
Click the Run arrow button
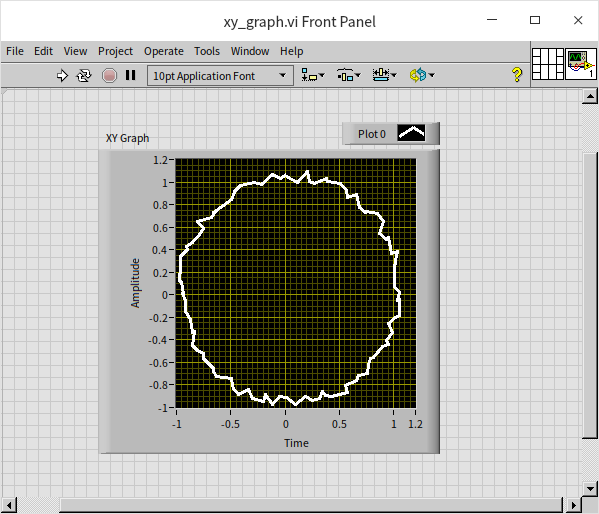(x=62, y=75)
